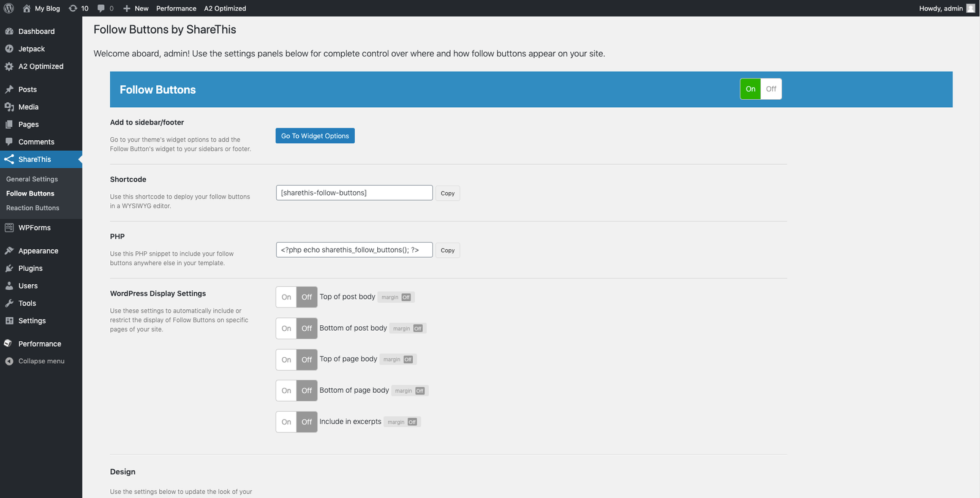The image size is (980, 498).
Task: Click the Comments icon in sidebar
Action: (9, 141)
